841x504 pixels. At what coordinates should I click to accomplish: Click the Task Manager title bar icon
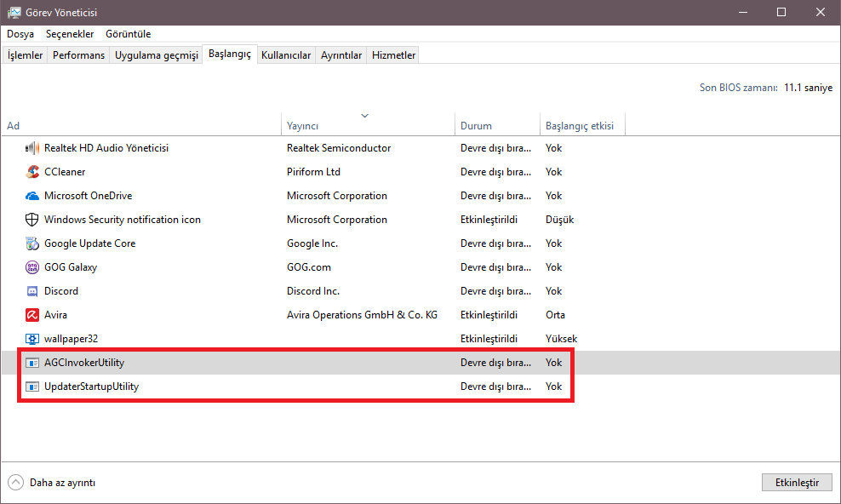pos(14,12)
